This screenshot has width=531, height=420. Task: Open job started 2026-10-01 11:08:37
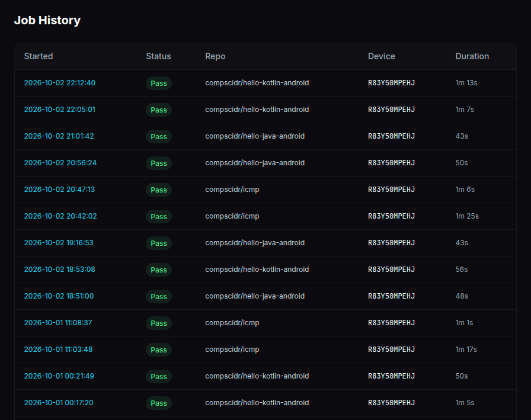tap(58, 323)
